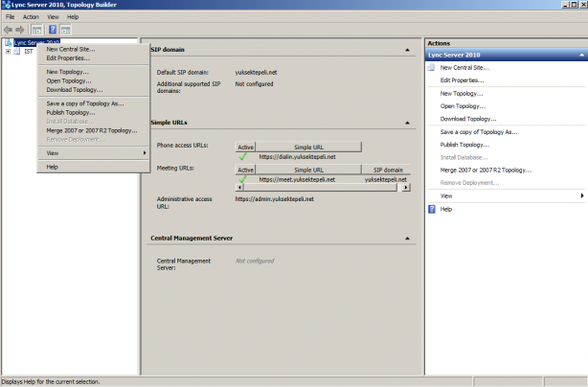
Task: Click the Phone access Active column header
Action: click(245, 147)
